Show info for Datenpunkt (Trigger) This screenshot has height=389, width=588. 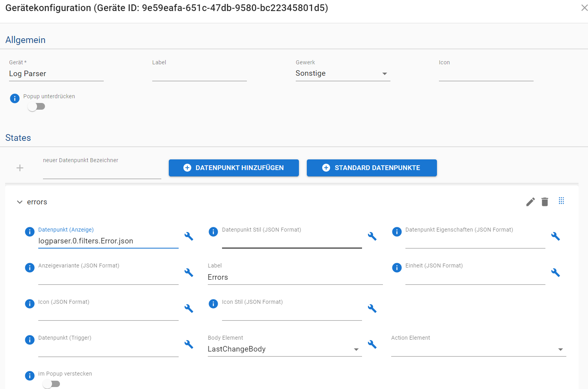30,340
